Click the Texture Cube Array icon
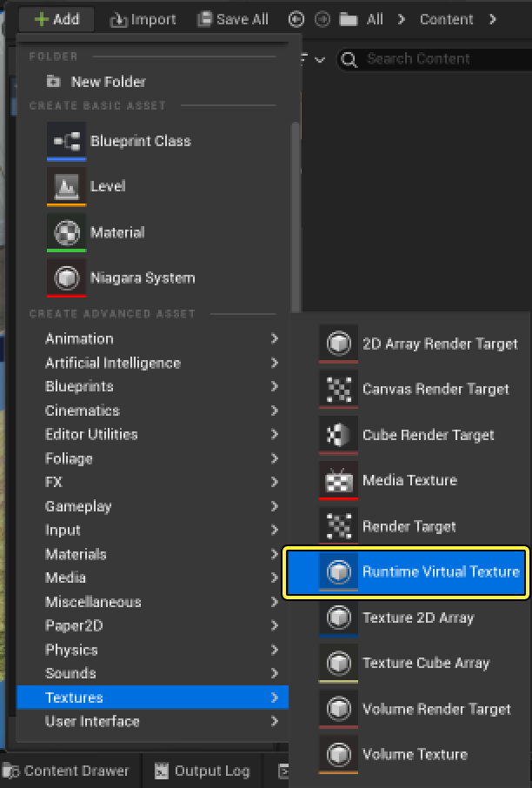The width and height of the screenshot is (532, 788). [x=339, y=664]
